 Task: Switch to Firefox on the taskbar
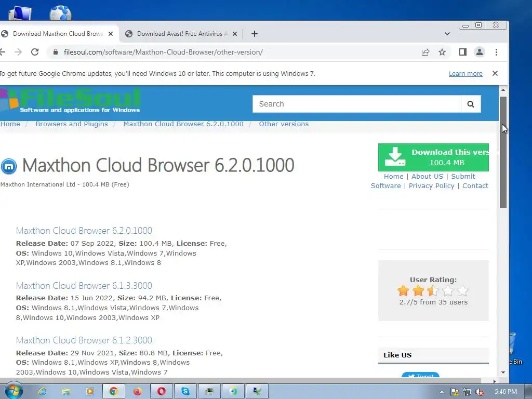point(137,392)
